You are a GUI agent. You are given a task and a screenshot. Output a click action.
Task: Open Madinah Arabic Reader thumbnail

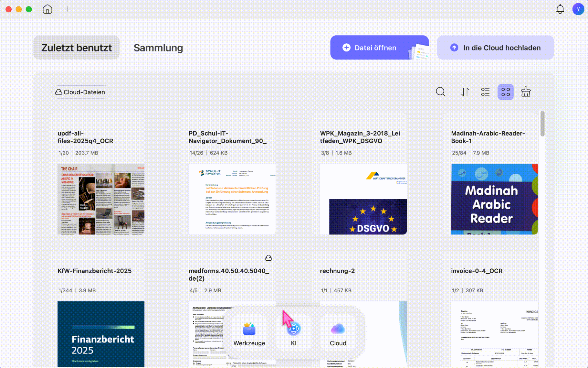point(494,199)
